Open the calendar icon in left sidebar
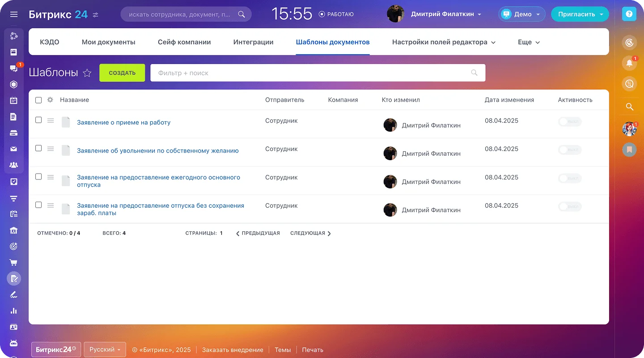644x358 pixels. (x=14, y=100)
